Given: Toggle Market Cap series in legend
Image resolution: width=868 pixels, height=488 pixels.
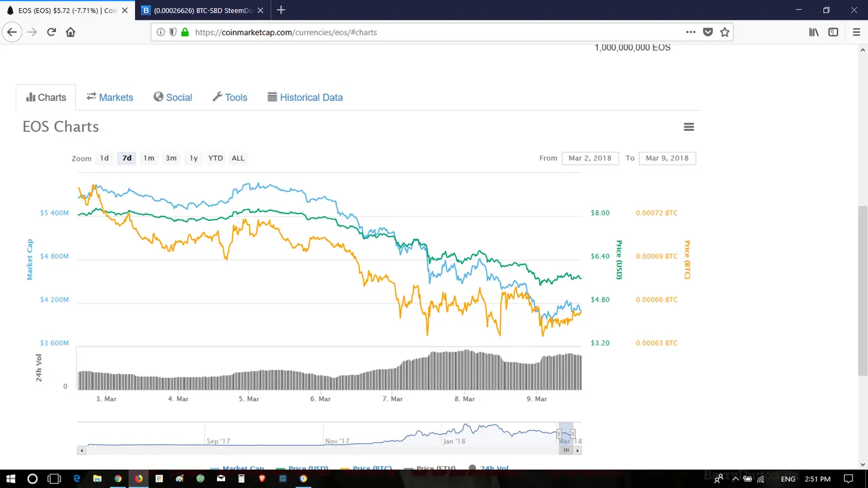Looking at the screenshot, I should coord(237,468).
